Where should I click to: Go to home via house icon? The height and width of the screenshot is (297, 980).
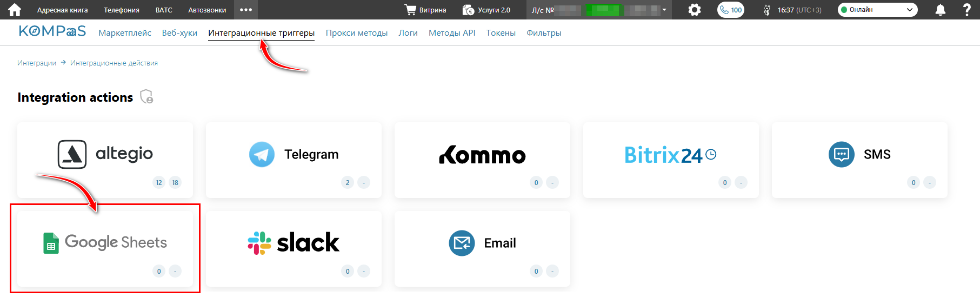[15, 10]
